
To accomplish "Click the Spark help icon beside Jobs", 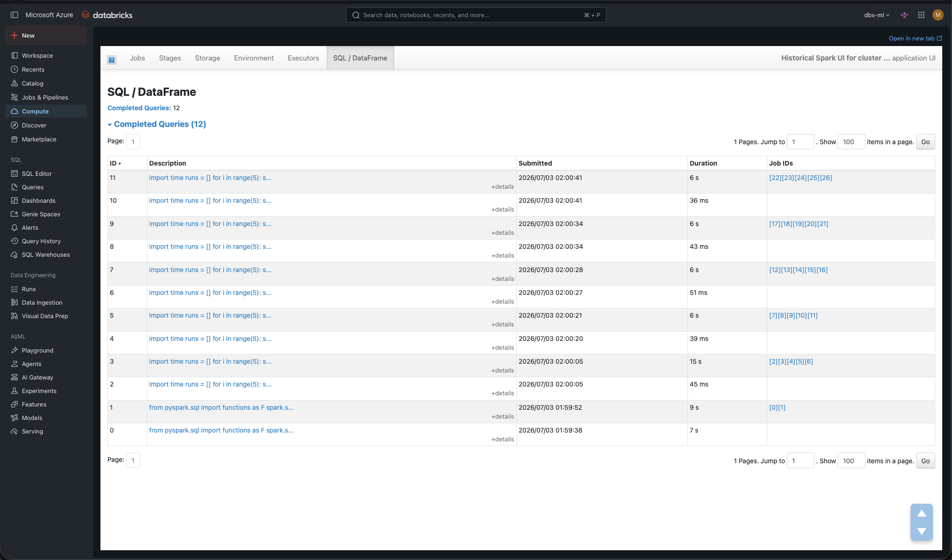I will (x=112, y=60).
